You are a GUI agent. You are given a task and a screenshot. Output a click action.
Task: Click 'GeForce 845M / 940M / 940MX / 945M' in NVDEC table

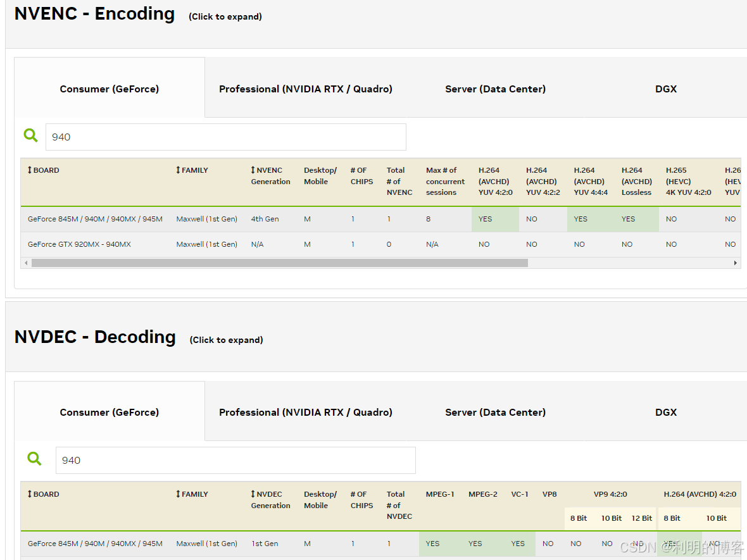(x=95, y=544)
